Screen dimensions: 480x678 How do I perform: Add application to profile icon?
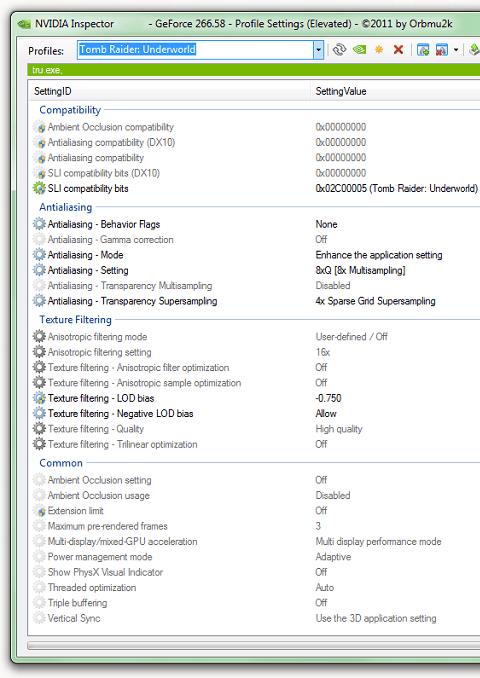tap(422, 50)
